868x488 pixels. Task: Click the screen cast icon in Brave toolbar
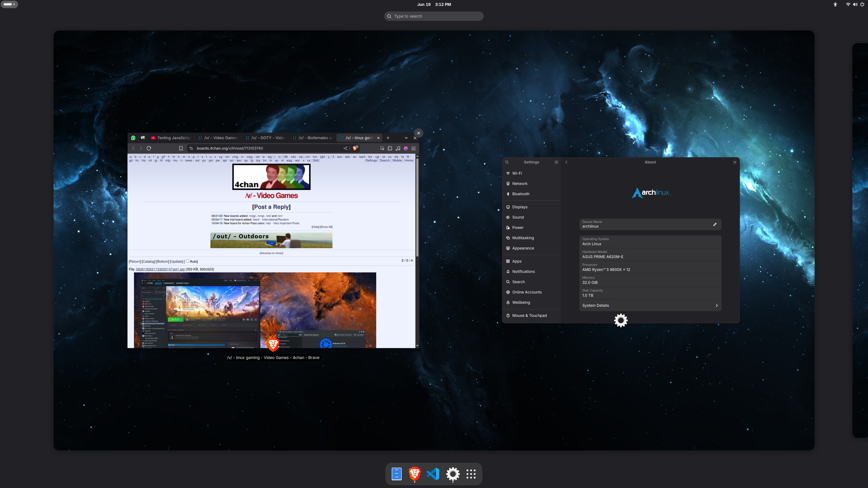tap(382, 148)
